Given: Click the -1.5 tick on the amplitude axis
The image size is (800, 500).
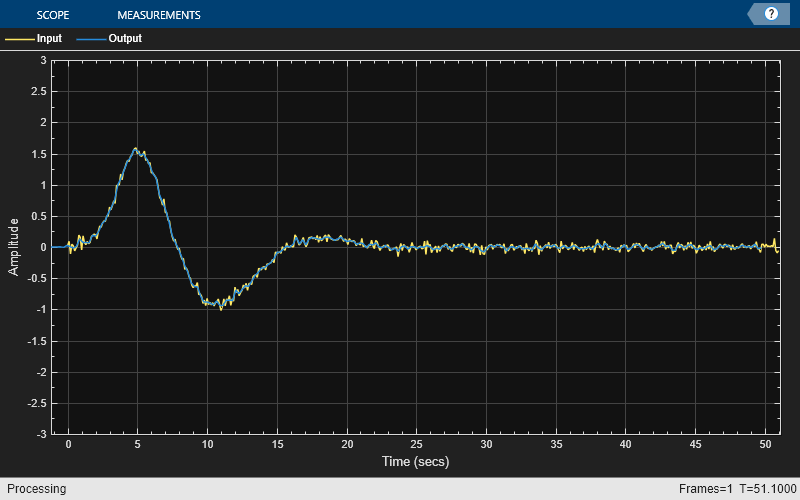Looking at the screenshot, I should (37, 341).
